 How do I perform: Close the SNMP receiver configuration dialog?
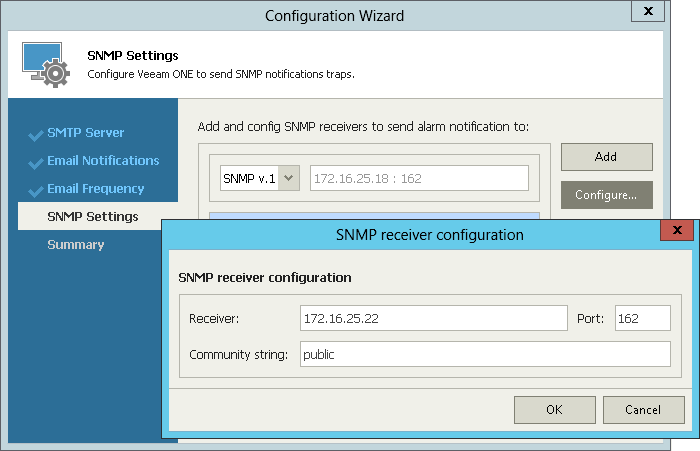click(x=677, y=231)
